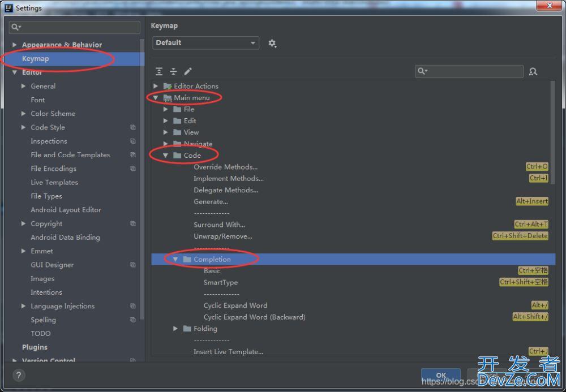Click the keymap actions search field
The image size is (566, 392).
469,71
